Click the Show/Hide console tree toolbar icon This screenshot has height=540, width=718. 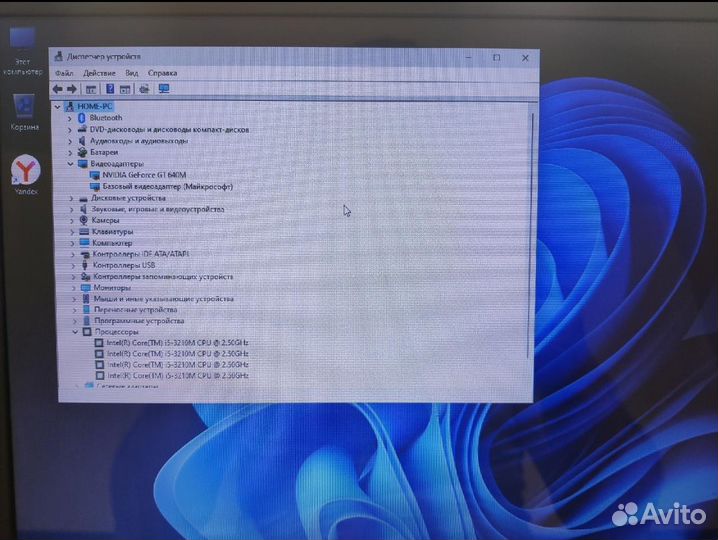pos(91,89)
